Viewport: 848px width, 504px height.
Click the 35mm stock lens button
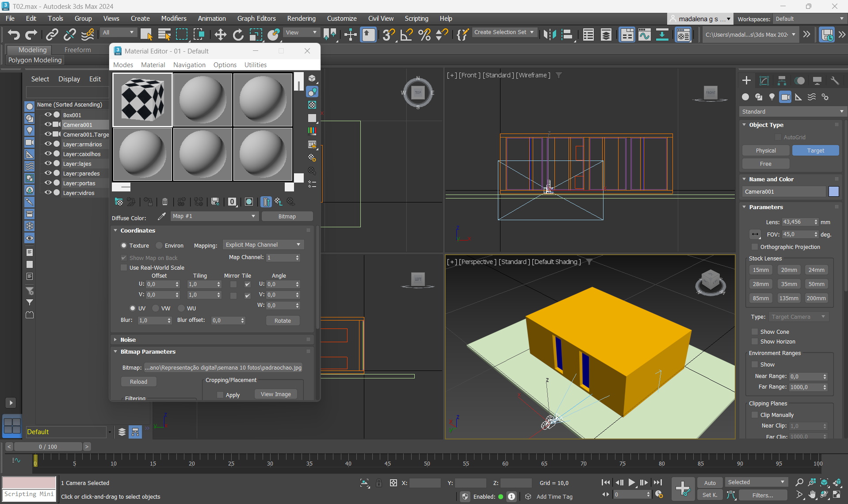click(x=789, y=284)
